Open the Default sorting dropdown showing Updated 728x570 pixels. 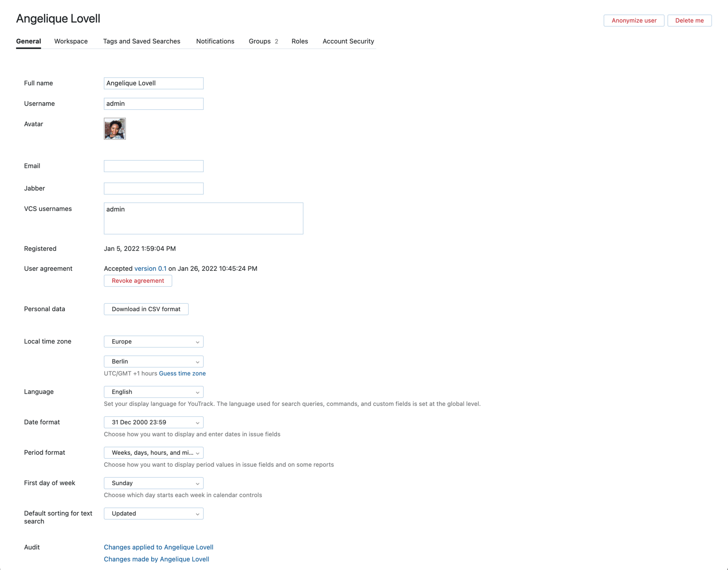pyautogui.click(x=153, y=513)
